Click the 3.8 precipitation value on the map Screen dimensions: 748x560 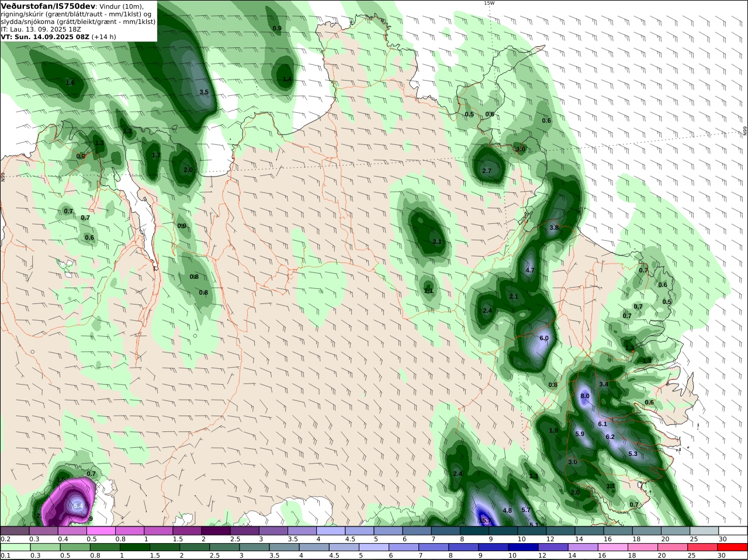pyautogui.click(x=554, y=228)
